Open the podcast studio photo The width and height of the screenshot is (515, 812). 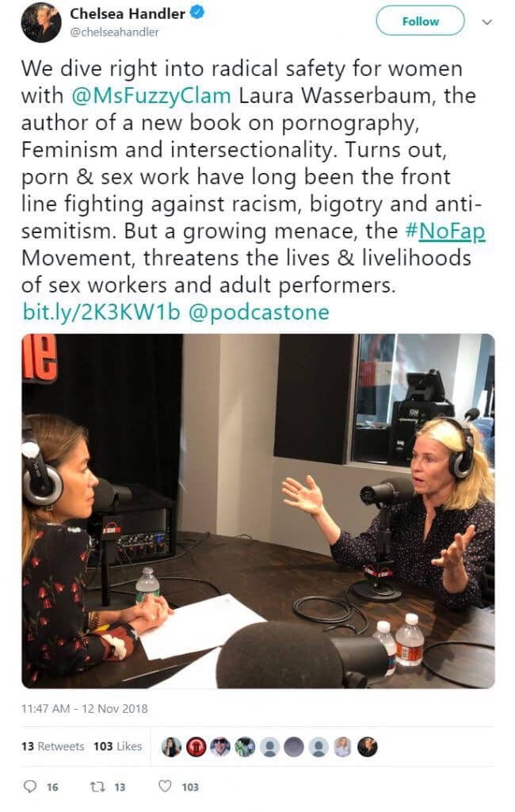point(257,511)
